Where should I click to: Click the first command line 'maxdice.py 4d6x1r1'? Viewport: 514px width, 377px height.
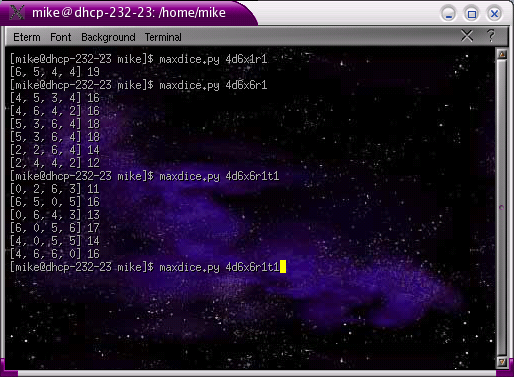point(213,59)
